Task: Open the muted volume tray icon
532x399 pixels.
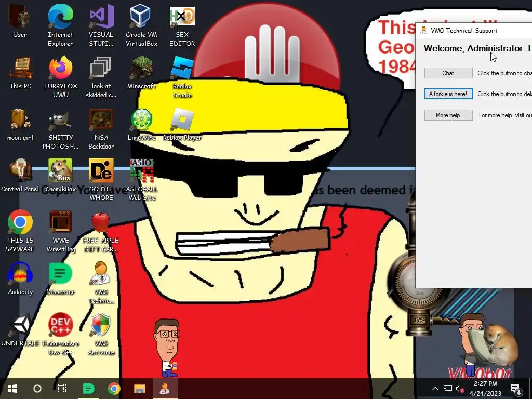Action: point(460,389)
